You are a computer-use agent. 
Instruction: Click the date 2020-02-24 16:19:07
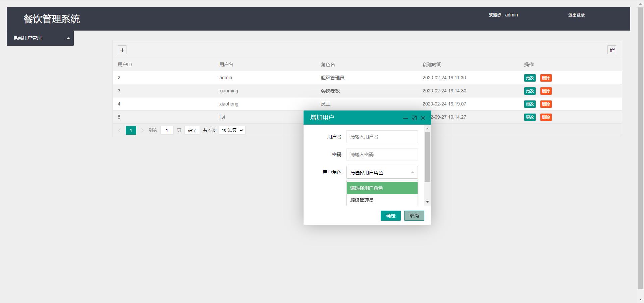pyautogui.click(x=444, y=104)
